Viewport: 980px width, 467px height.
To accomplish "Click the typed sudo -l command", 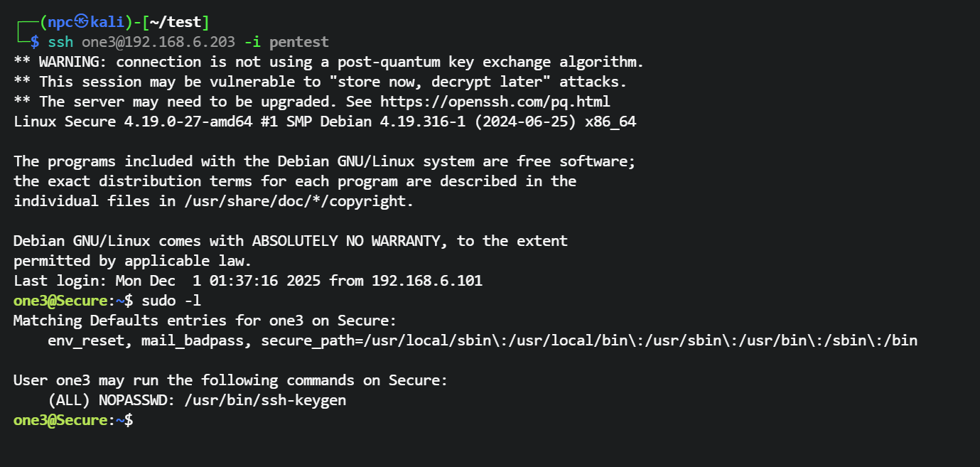I will click(x=167, y=301).
